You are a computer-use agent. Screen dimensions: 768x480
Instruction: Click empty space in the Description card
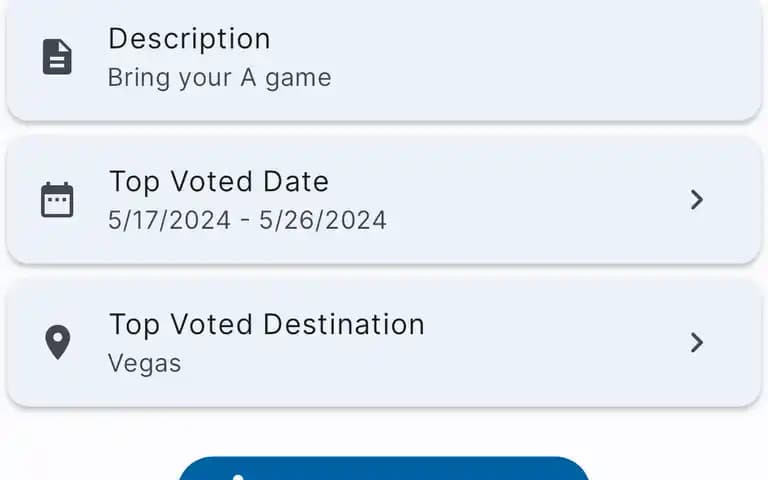539,59
